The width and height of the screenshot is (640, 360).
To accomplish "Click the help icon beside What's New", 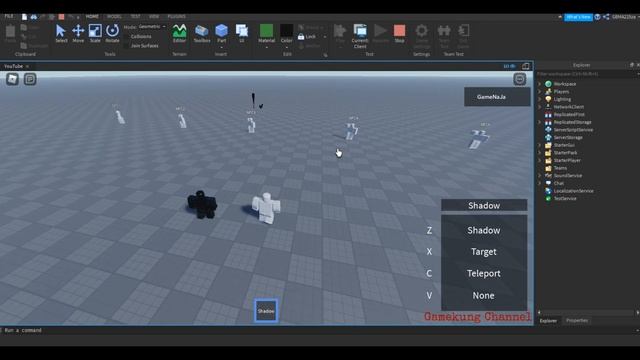I will (598, 17).
